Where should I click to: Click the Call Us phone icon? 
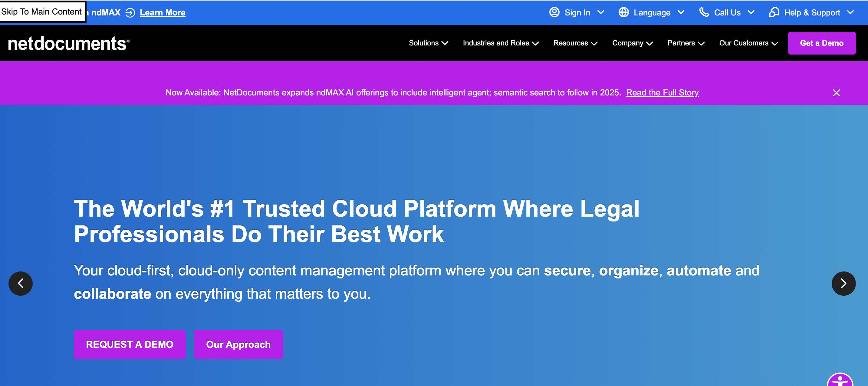[704, 12]
